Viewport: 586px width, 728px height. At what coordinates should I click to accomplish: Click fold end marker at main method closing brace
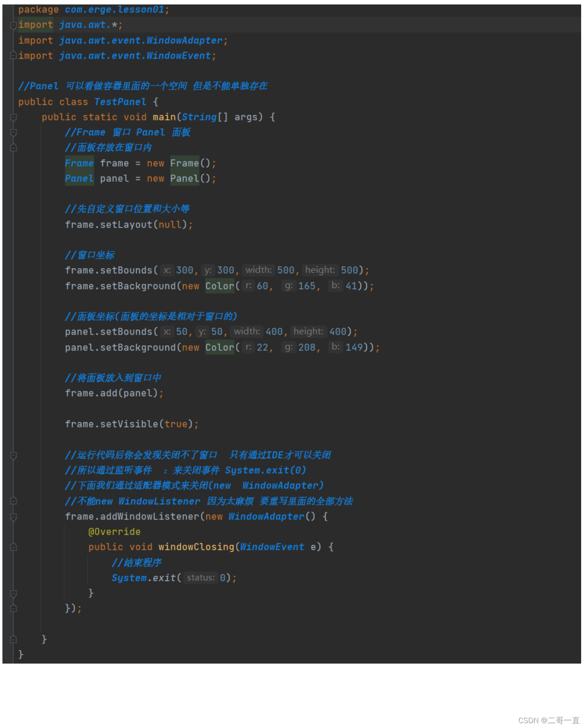[13, 639]
